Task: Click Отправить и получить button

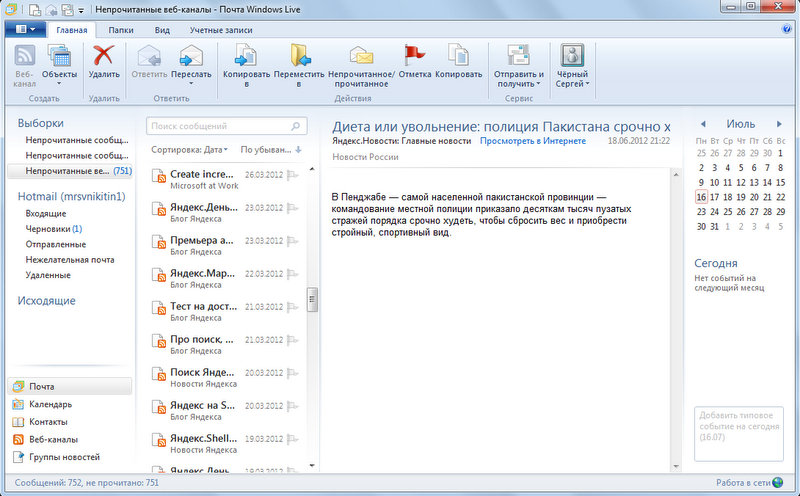Action: pos(518,66)
